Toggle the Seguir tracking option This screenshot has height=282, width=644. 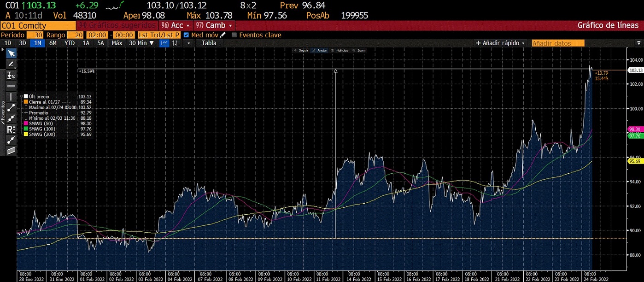301,50
